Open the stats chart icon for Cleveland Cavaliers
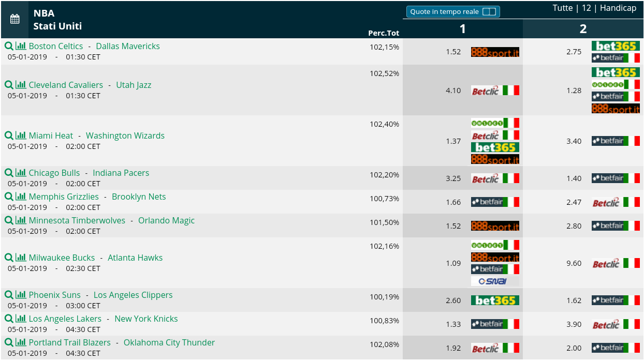The width and height of the screenshot is (644, 361). click(21, 84)
